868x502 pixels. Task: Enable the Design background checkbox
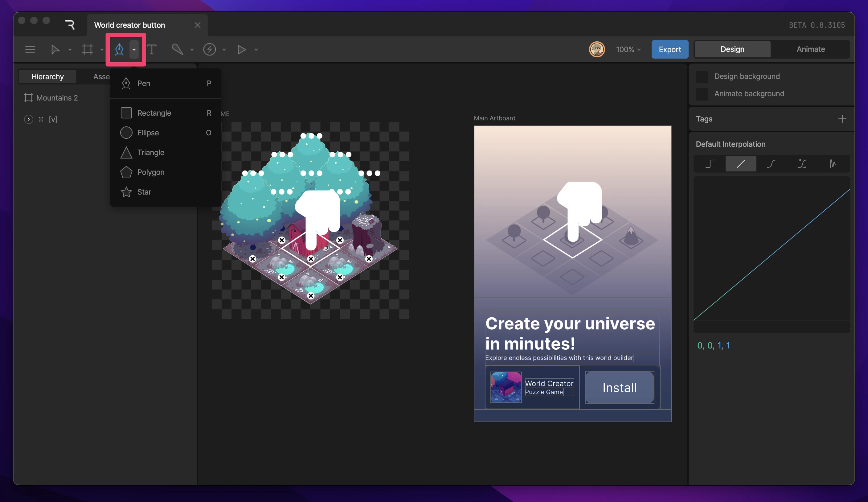(x=702, y=76)
